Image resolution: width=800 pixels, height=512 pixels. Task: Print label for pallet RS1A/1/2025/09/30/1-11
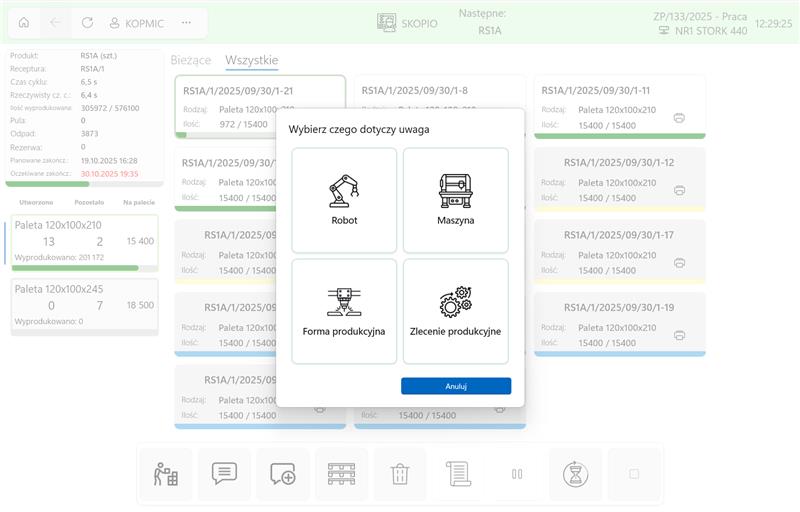679,118
